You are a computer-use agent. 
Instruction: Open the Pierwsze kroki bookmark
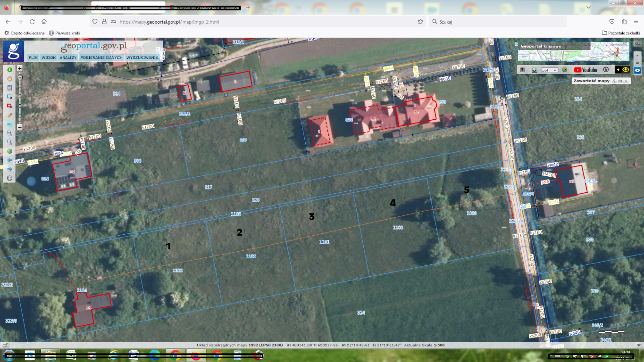tap(65, 33)
